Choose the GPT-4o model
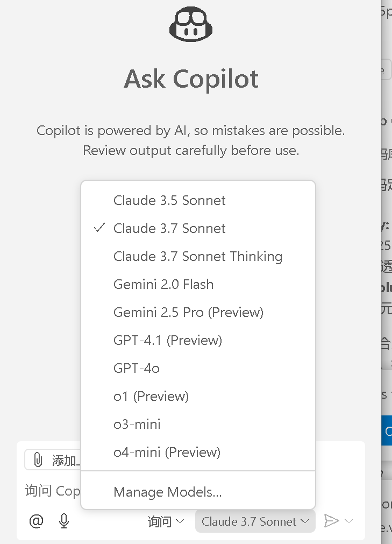The height and width of the screenshot is (544, 392). 137,368
